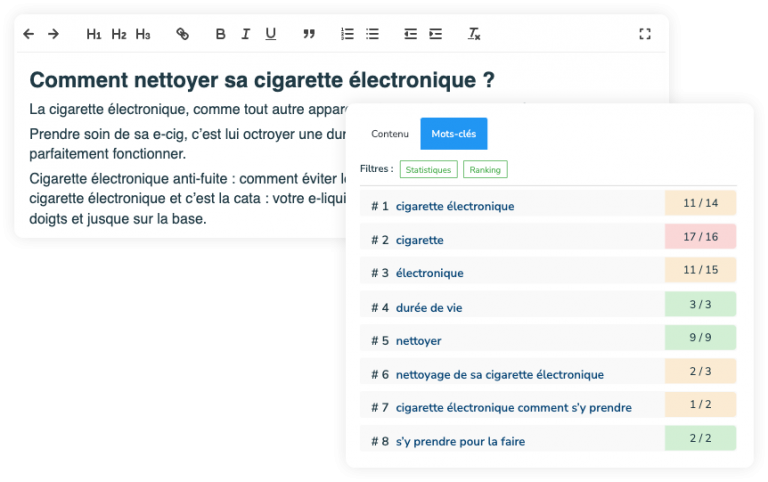This screenshot has height=482, width=768.
Task: Click the line 'doigts et jusque sur la base.'
Action: 118,218
